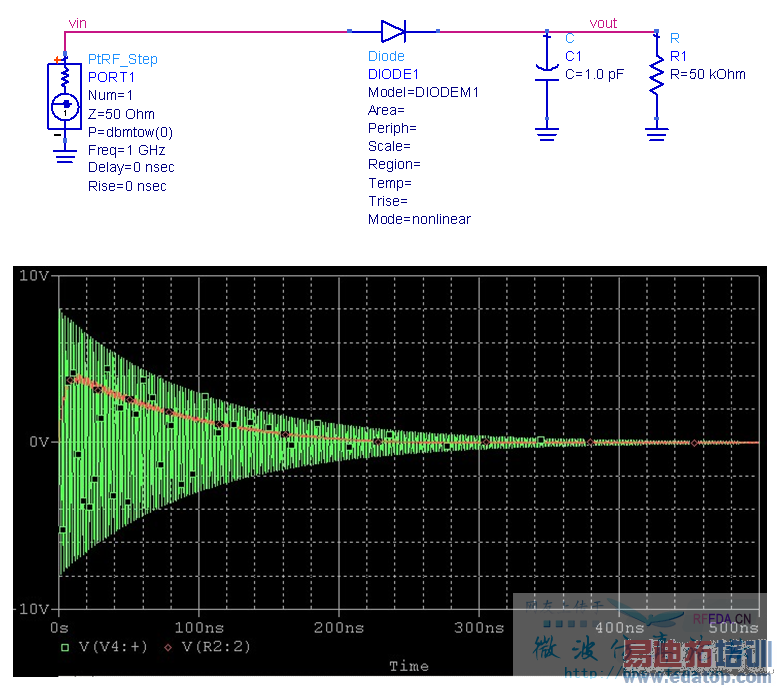The height and width of the screenshot is (688, 777).
Task: Click the red V(R2:2) legend marker
Action: click(x=168, y=647)
